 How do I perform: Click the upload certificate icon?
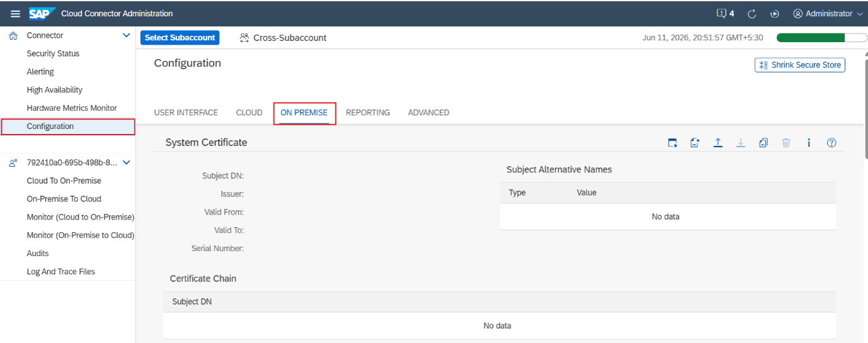click(718, 143)
